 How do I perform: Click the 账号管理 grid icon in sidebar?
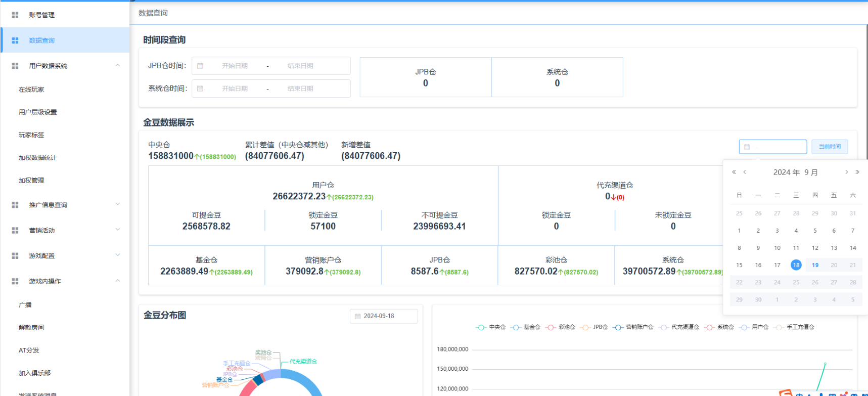click(x=15, y=15)
